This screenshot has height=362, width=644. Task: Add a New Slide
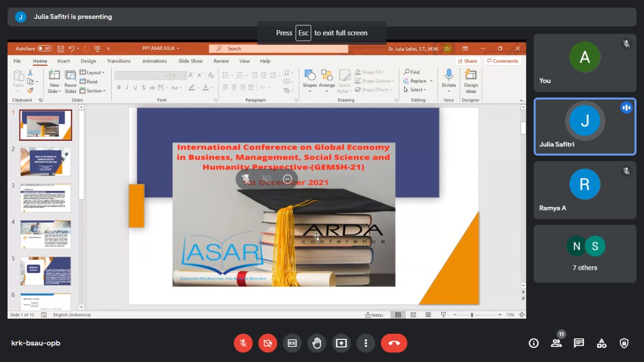(54, 82)
